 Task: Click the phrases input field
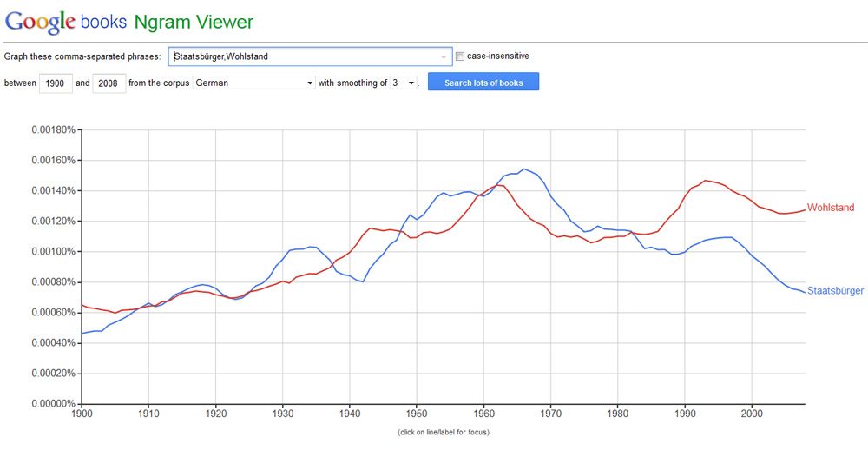[x=304, y=56]
